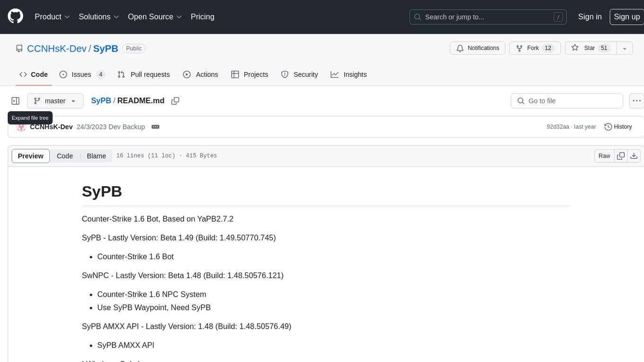Go to SyPB root in breadcrumb

click(x=101, y=100)
